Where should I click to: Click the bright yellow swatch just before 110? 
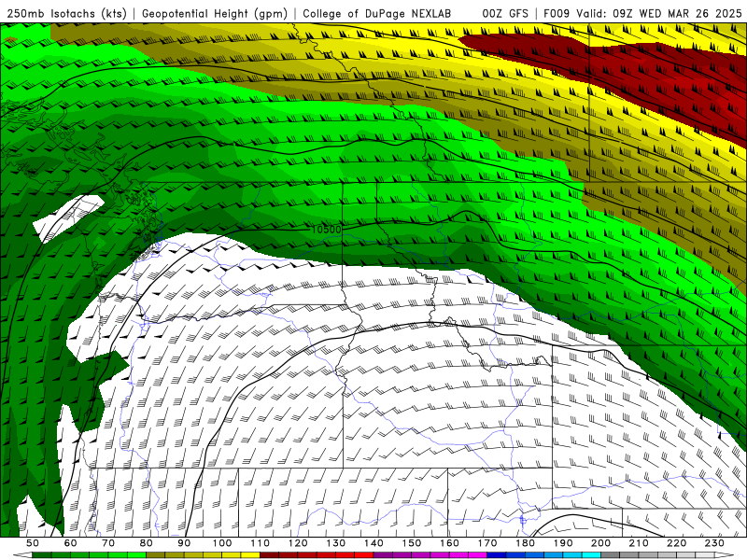pos(250,555)
